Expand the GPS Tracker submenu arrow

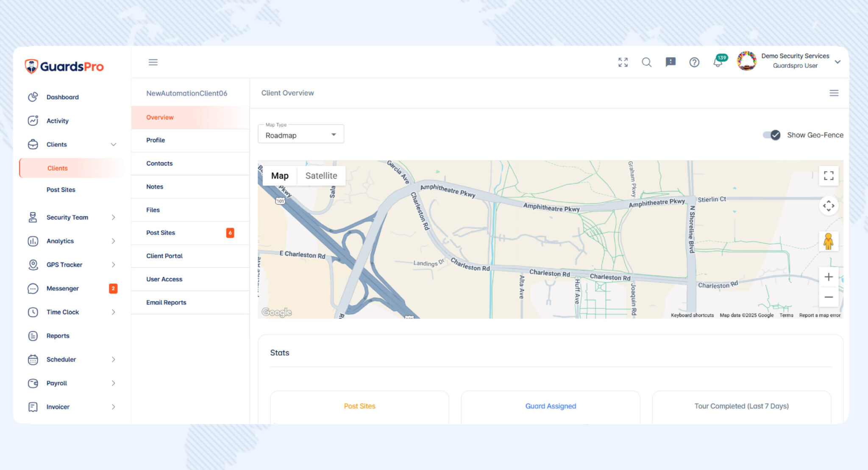[x=113, y=265]
